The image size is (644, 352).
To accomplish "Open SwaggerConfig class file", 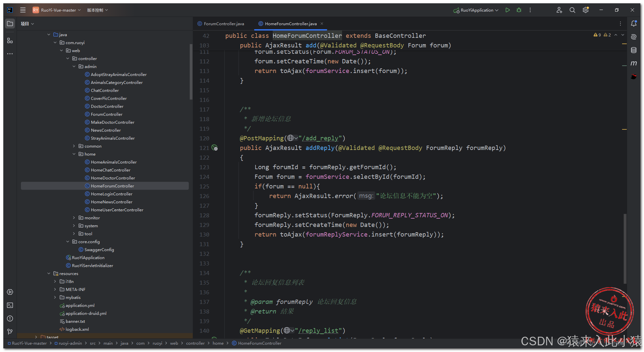I will pos(99,249).
